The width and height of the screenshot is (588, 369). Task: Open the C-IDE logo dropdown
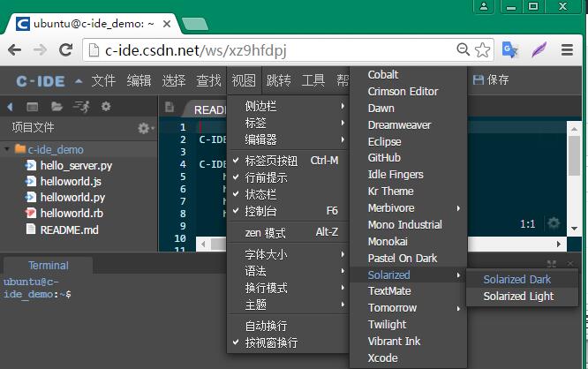click(x=49, y=81)
